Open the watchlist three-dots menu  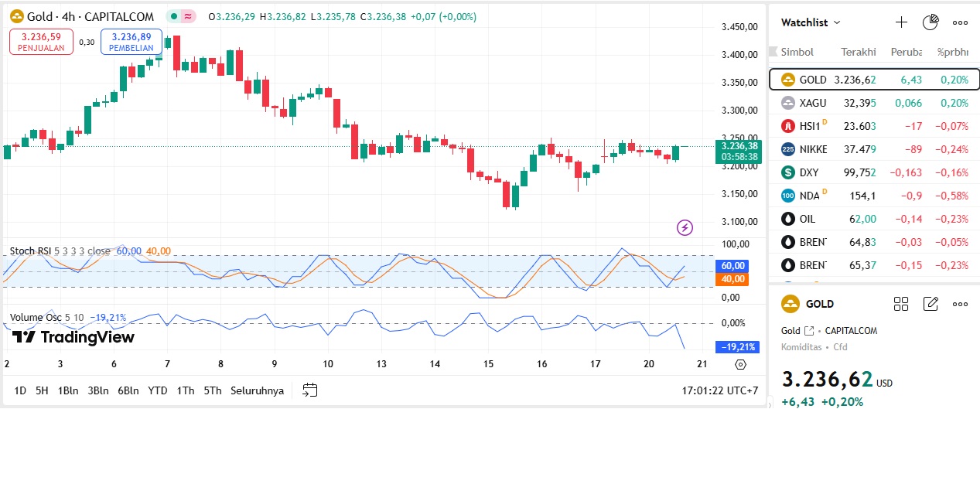coord(960,22)
